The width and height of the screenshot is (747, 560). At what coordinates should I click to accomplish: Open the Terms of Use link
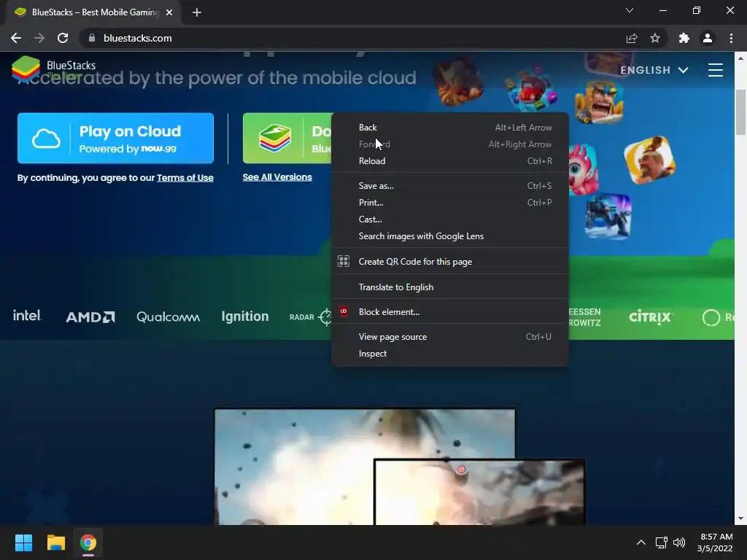tap(185, 178)
